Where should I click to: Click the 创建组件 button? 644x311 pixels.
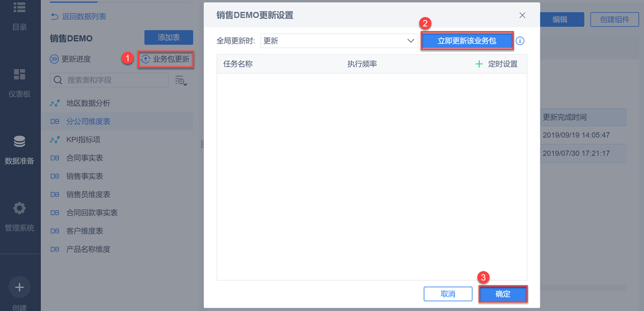click(x=615, y=19)
